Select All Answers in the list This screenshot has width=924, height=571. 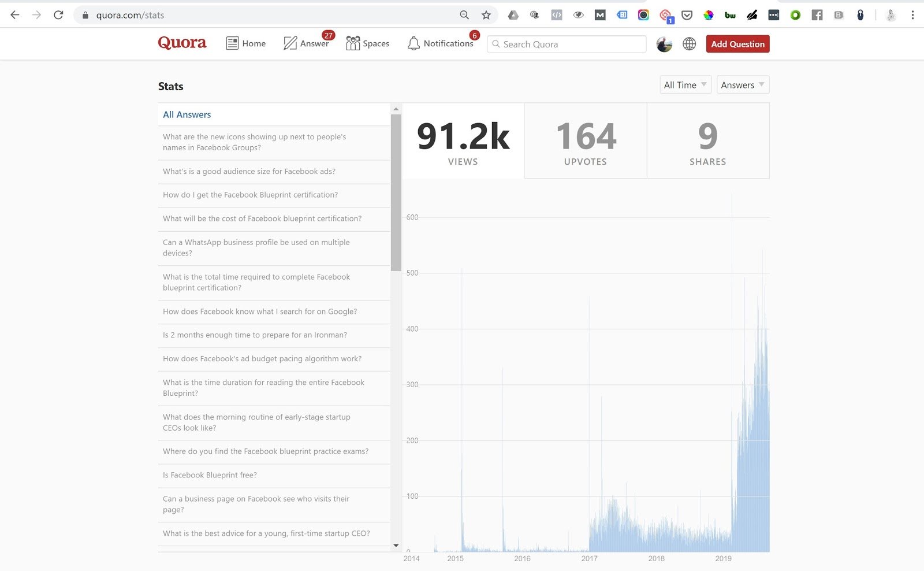coord(274,114)
